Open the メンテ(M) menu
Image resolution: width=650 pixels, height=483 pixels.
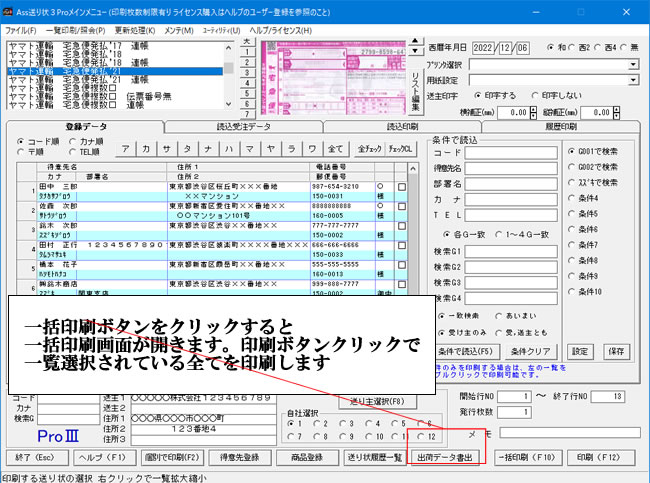pos(179,31)
